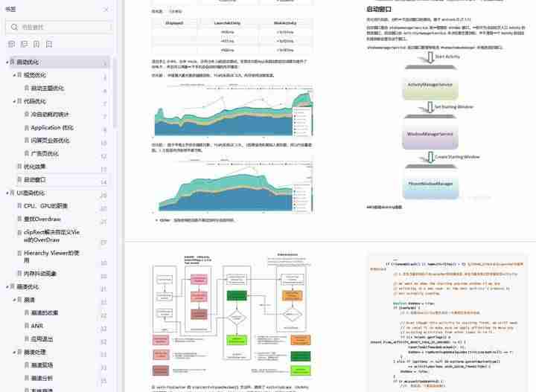Open the 崩溃的收集 bookmark
Image resolution: width=536 pixels, height=392 pixels.
click(x=45, y=312)
